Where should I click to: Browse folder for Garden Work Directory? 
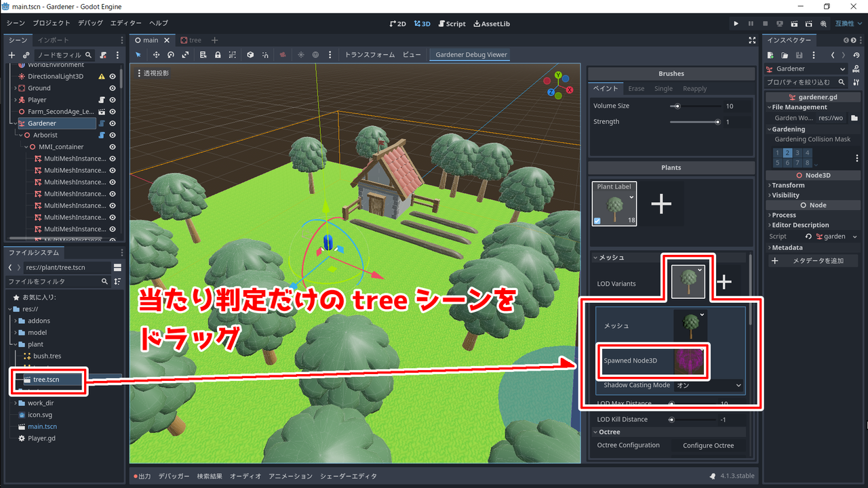(854, 118)
